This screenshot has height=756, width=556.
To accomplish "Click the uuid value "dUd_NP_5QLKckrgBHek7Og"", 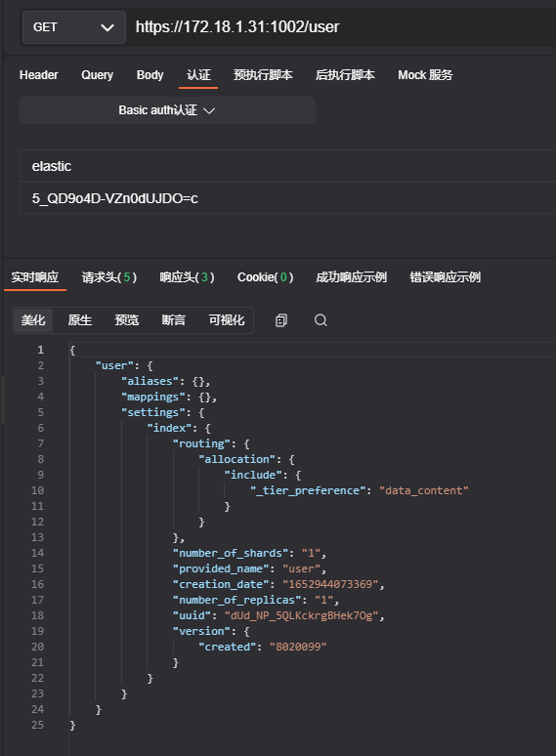I will [x=301, y=615].
